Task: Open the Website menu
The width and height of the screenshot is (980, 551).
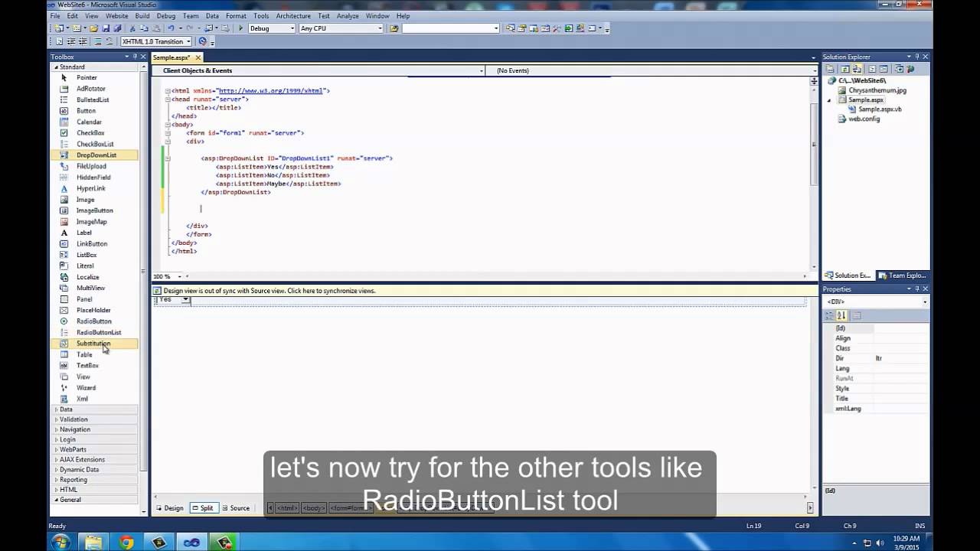Action: [116, 15]
